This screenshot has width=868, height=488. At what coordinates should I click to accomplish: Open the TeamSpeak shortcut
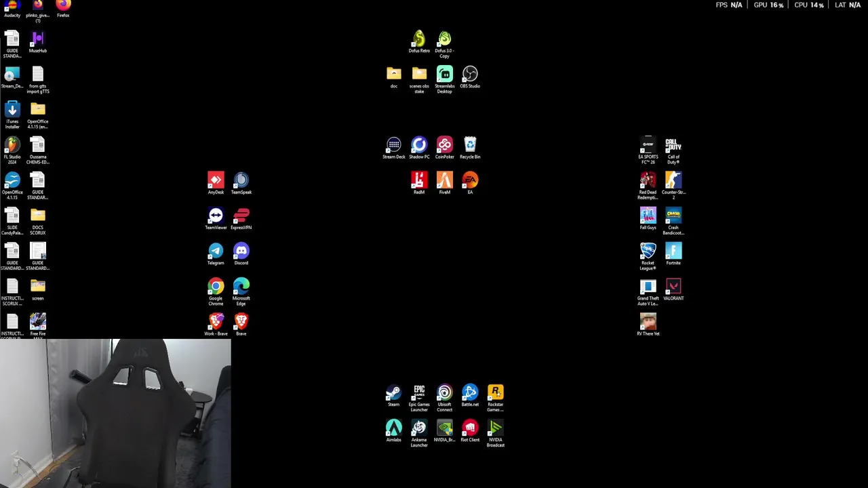(241, 184)
